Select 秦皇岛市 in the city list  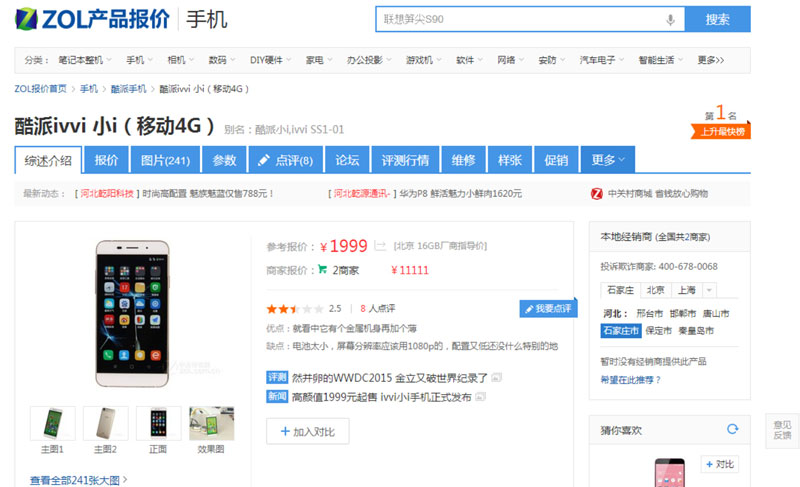tap(696, 330)
